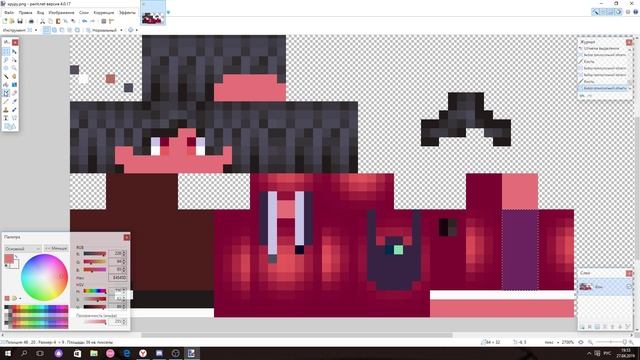Select the Lasso Select tool

click(6, 60)
